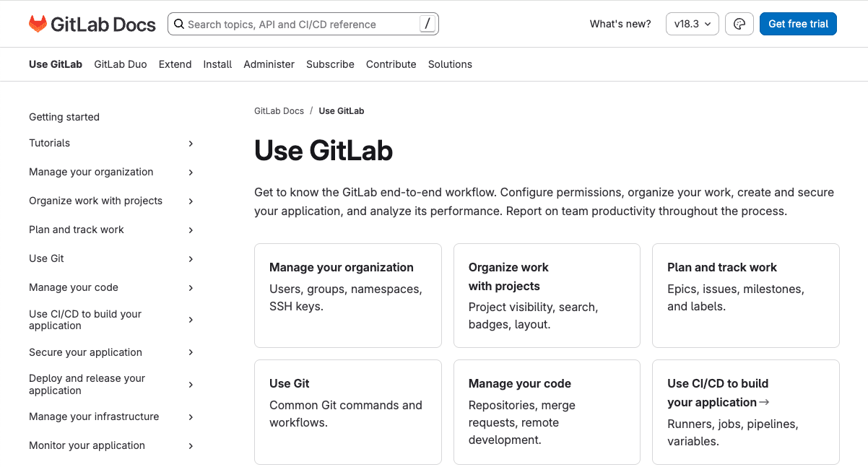Expand Organize work with projects chevron

(191, 201)
